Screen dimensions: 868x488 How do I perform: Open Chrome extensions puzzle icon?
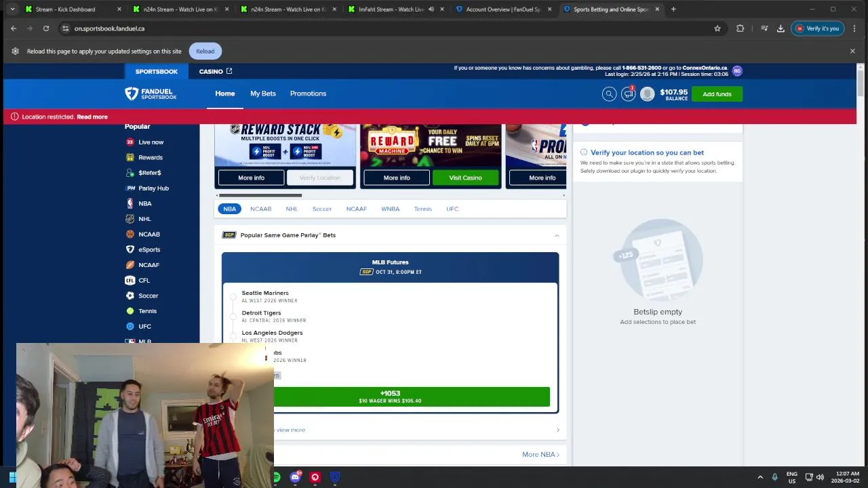pos(740,28)
